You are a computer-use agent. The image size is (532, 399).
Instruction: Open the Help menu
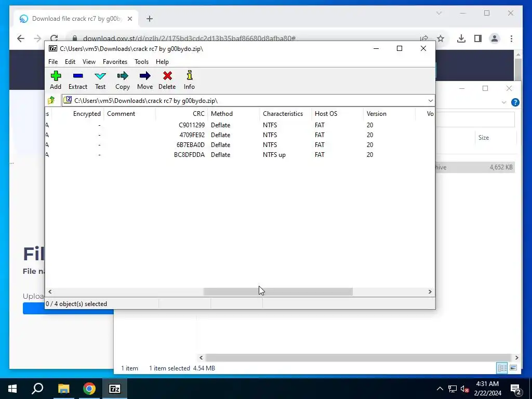pos(162,62)
